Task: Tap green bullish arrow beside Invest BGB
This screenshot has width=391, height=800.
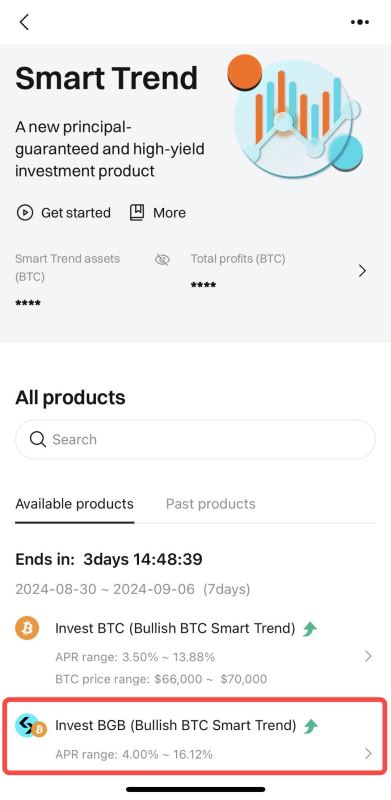Action: 310,726
